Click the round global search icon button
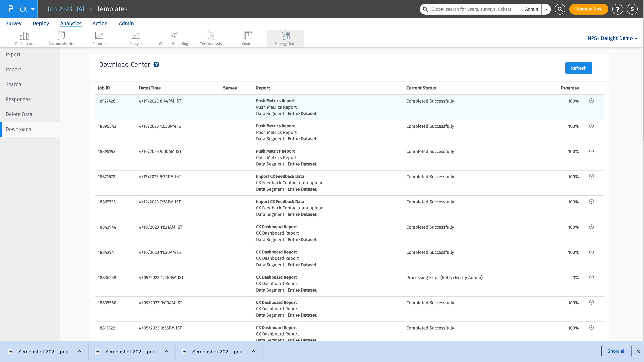Image resolution: width=644 pixels, height=362 pixels. point(560,9)
